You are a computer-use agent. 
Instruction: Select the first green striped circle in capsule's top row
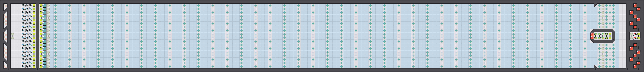click(x=596, y=34)
